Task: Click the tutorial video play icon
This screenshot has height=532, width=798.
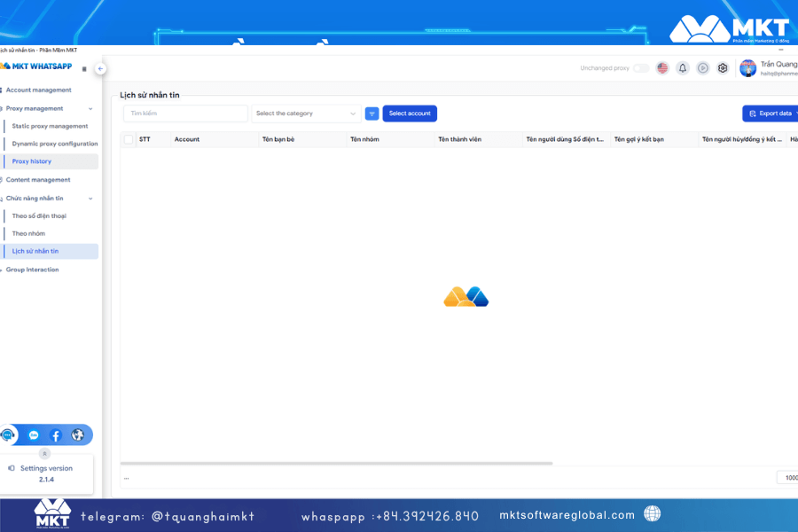Action: tap(701, 67)
